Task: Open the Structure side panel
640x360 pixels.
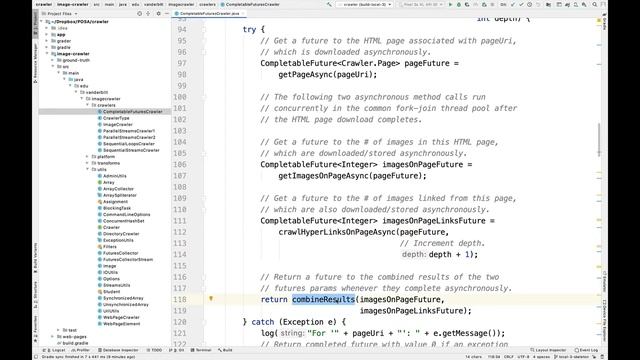Action: 36,294
